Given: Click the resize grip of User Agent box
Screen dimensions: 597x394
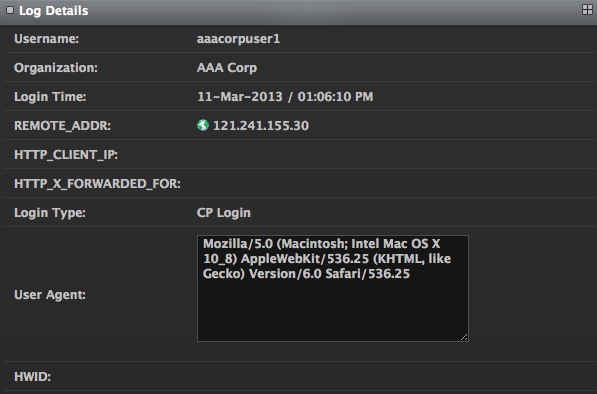Looking at the screenshot, I should pyautogui.click(x=464, y=337).
